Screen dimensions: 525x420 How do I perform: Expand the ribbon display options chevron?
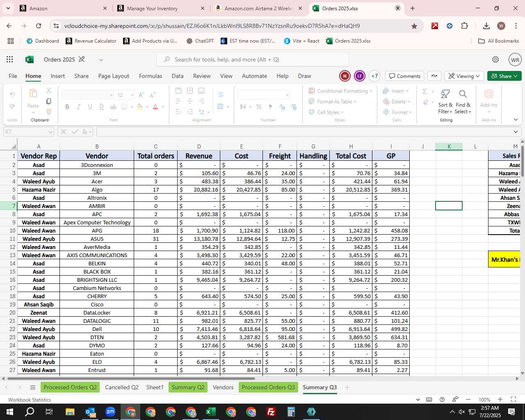[516, 120]
